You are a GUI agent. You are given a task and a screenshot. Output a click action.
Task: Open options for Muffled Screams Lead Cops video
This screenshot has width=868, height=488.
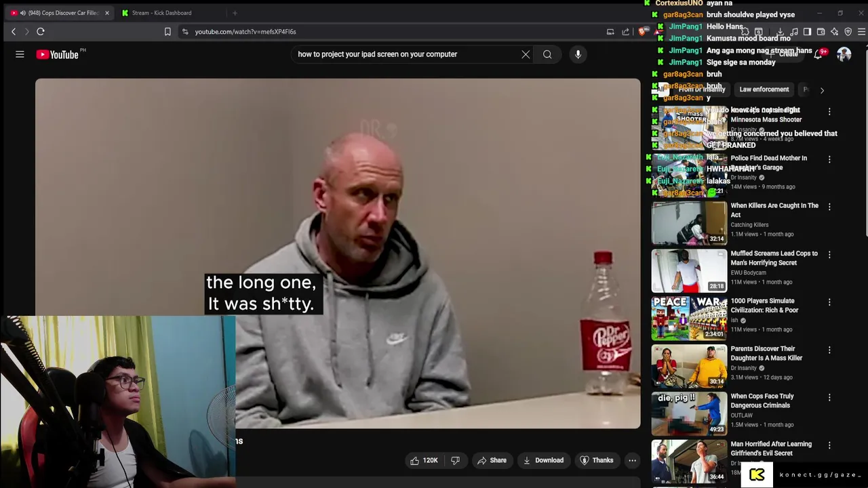tap(829, 255)
